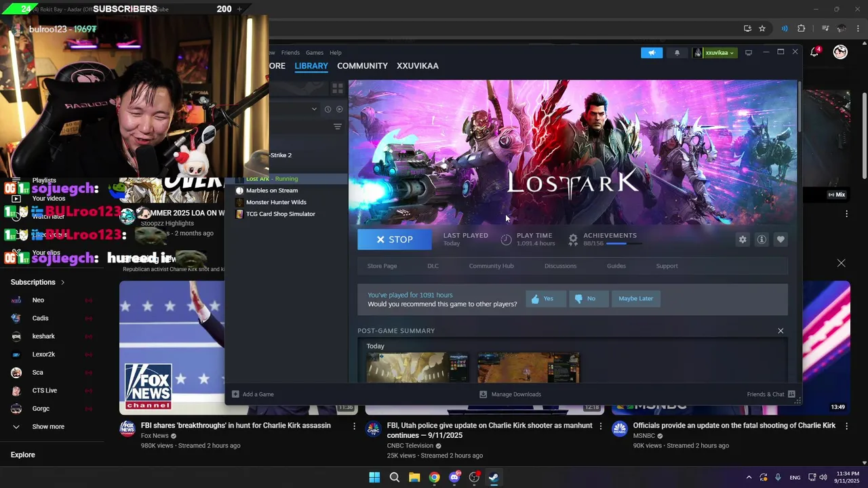Click the Manage Downloads icon

[x=483, y=394]
